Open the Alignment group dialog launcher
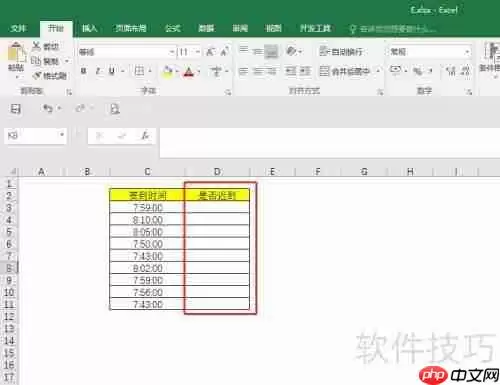 (380, 92)
